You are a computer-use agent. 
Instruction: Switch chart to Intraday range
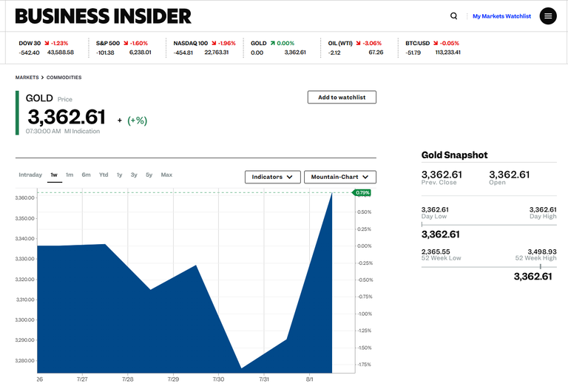[30, 175]
